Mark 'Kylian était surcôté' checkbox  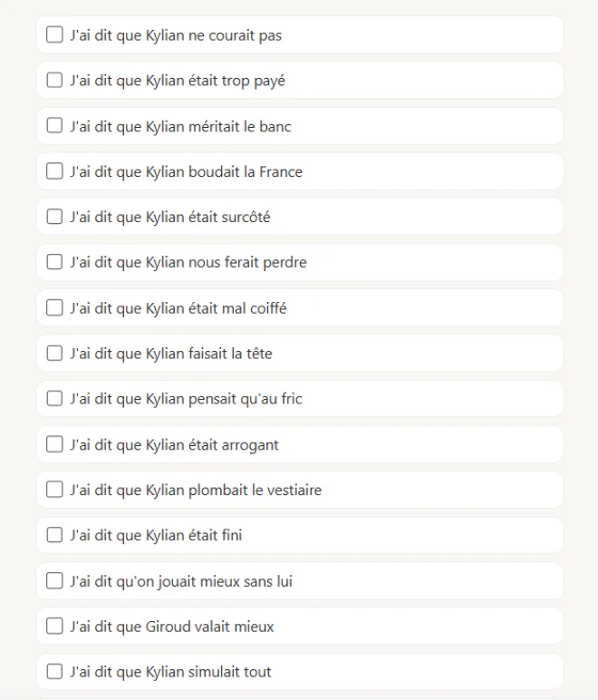(54, 217)
